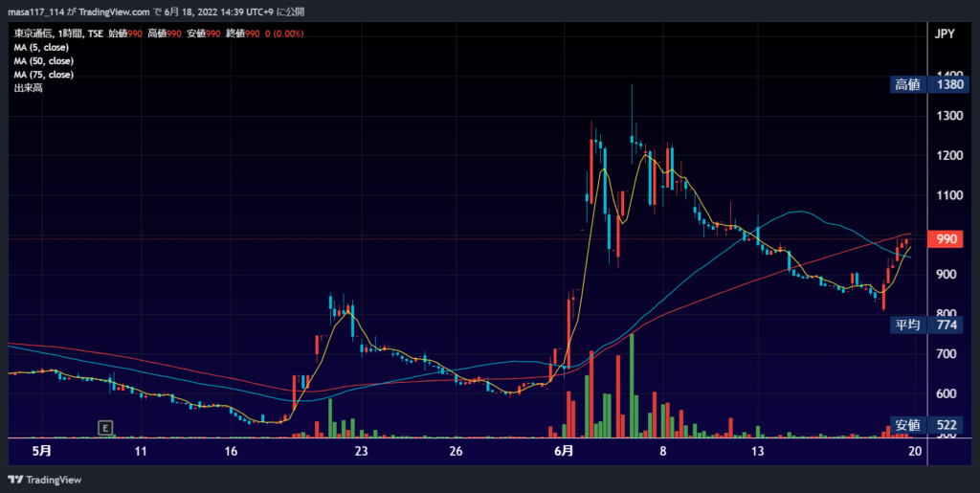Select the MA (75, close) indicator label
The height and width of the screenshot is (493, 980).
(x=44, y=75)
